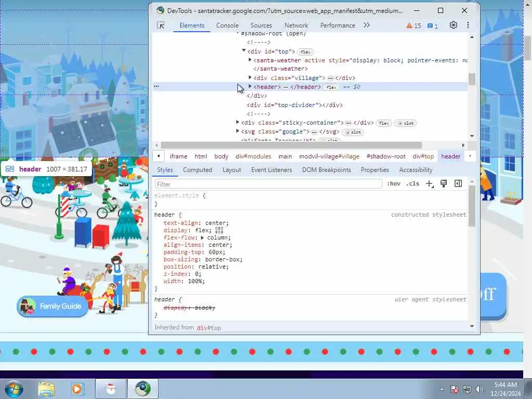Select div#top breadcrumb
Screen dimensions: 532x399
tap(423, 156)
